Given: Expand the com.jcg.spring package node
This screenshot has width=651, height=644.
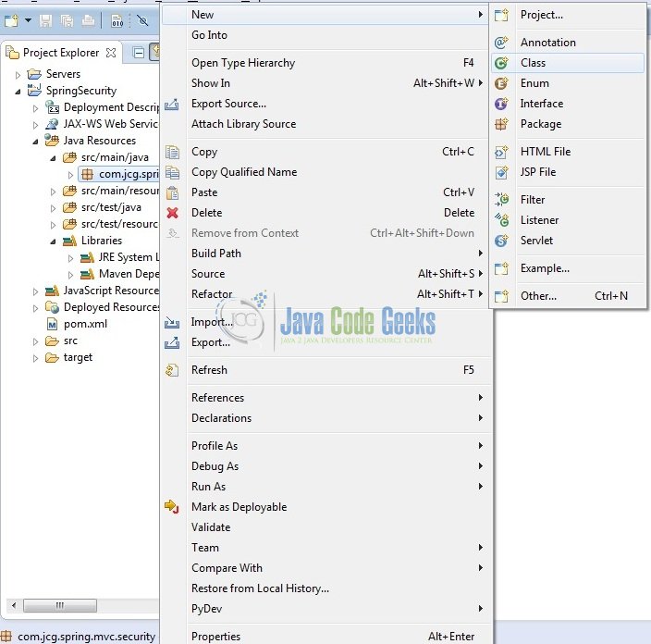Looking at the screenshot, I should point(70,175).
